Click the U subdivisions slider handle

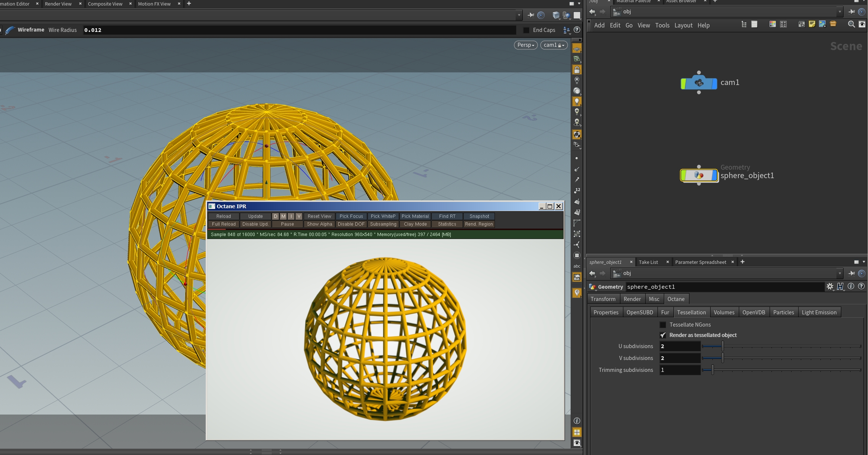[x=722, y=346]
